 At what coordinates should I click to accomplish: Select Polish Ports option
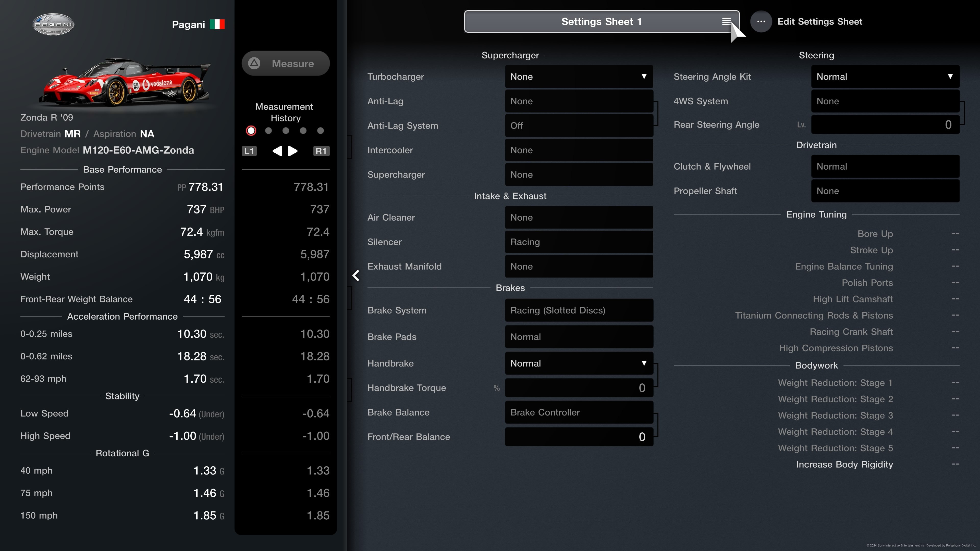coord(867,283)
